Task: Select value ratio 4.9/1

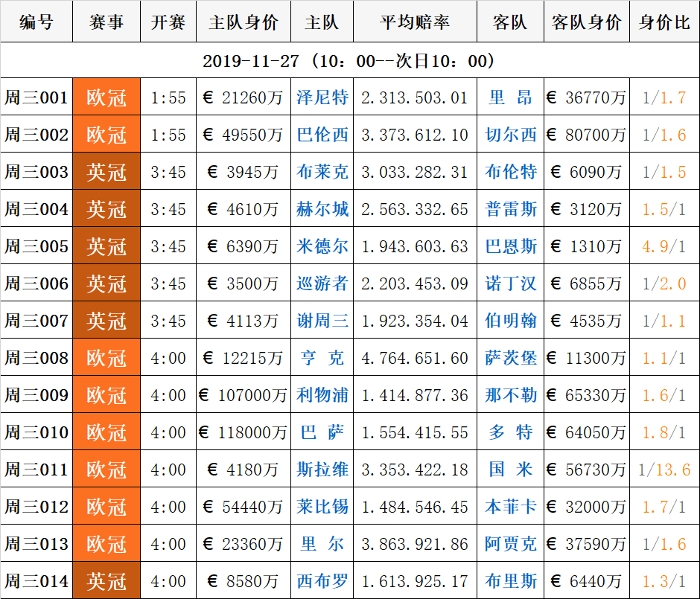Action: click(664, 246)
